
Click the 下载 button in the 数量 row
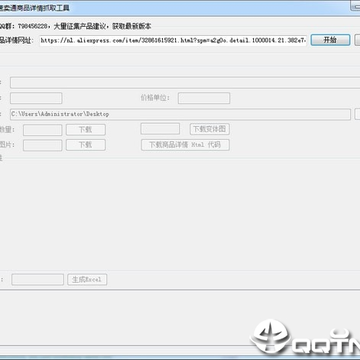(x=86, y=130)
